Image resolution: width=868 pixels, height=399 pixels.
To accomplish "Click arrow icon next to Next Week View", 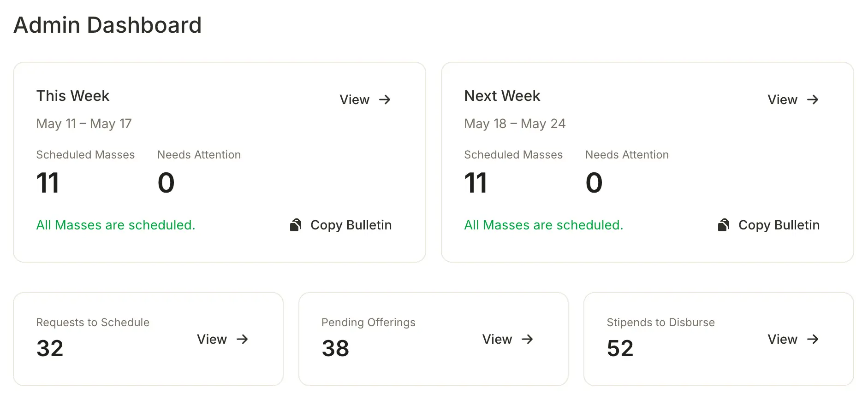I will coord(813,100).
